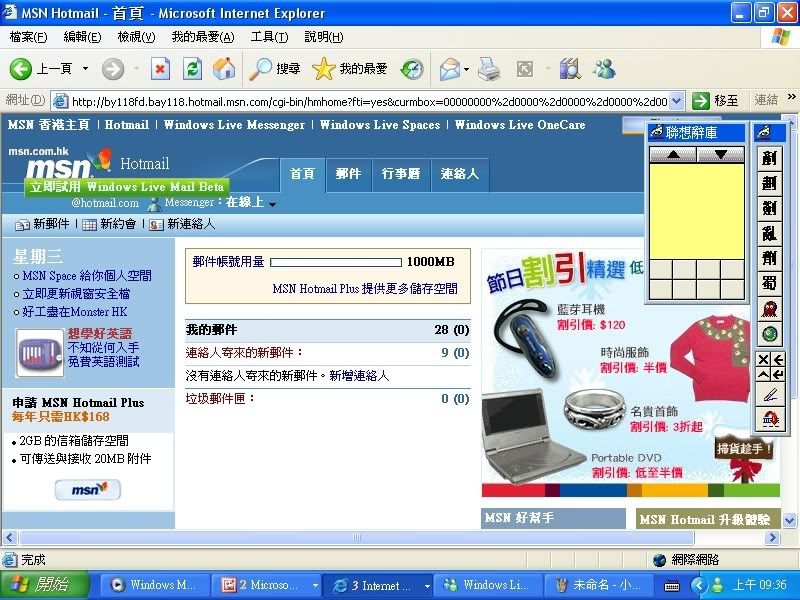This screenshot has height=600, width=800.
Task: Click the 新約會 calendar icon
Action: pos(89,224)
